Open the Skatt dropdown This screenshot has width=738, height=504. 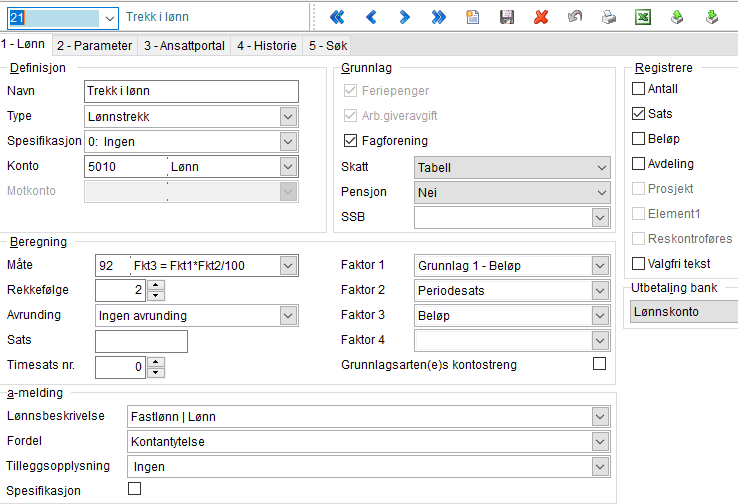tap(600, 167)
